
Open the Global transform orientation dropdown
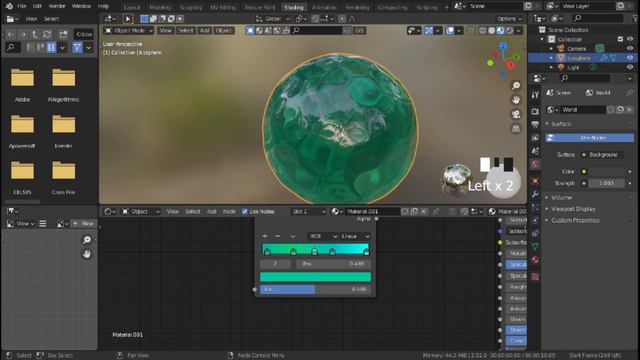[x=272, y=19]
